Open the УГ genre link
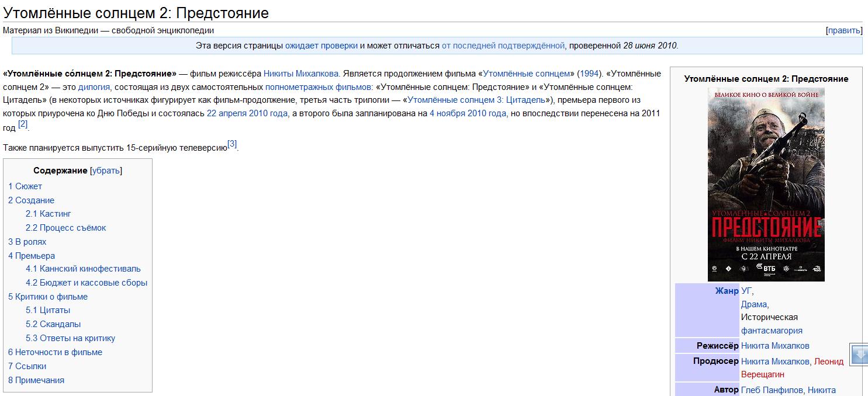The image size is (868, 396). [746, 291]
